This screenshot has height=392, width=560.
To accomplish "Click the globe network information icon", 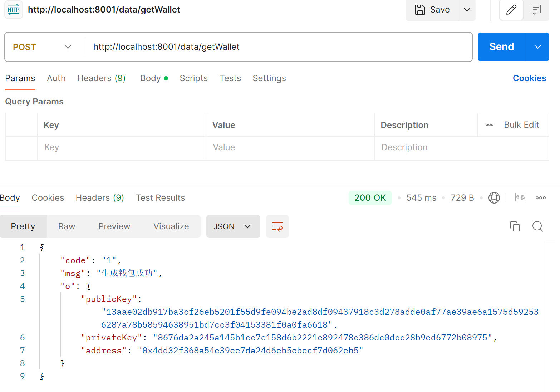I will [x=494, y=198].
